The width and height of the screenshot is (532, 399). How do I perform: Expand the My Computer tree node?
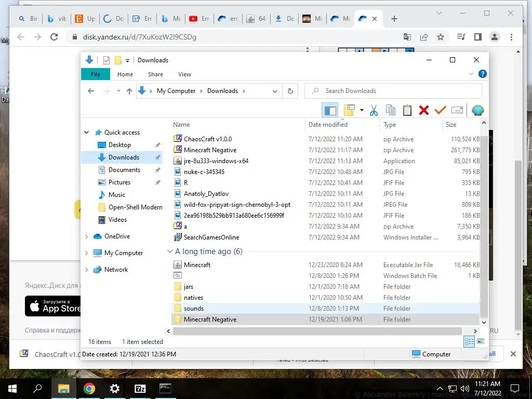tap(87, 253)
